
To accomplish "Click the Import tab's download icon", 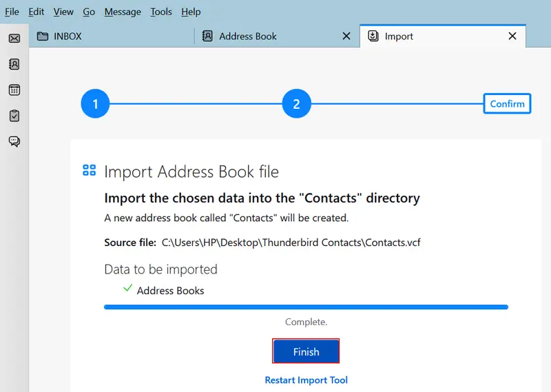I will (373, 36).
